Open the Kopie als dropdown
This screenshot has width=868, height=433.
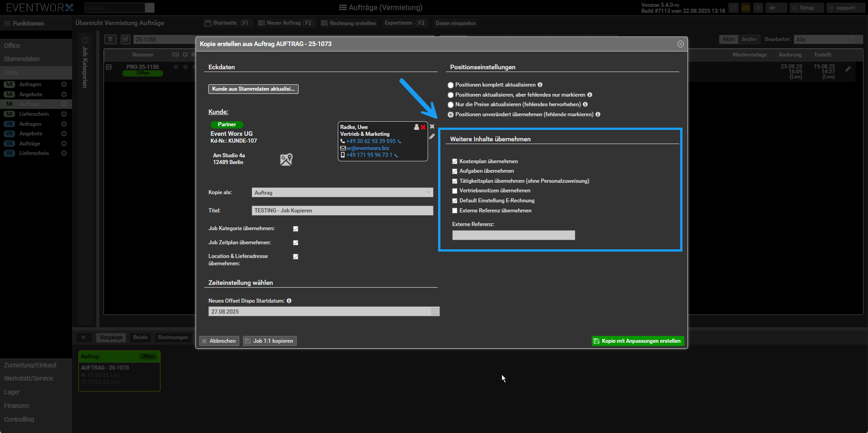click(342, 192)
